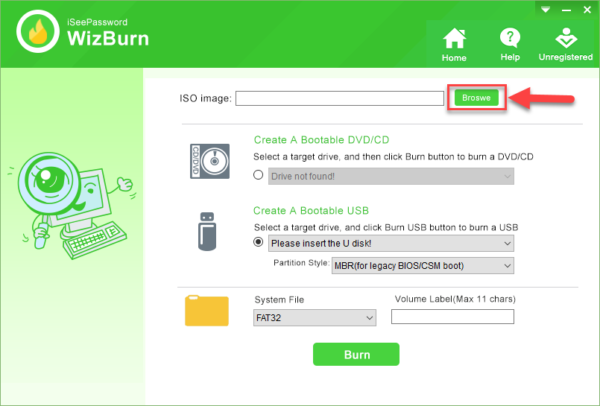
Task: Select the Create A Bootable DVD/CD radio button
Action: pos(258,175)
